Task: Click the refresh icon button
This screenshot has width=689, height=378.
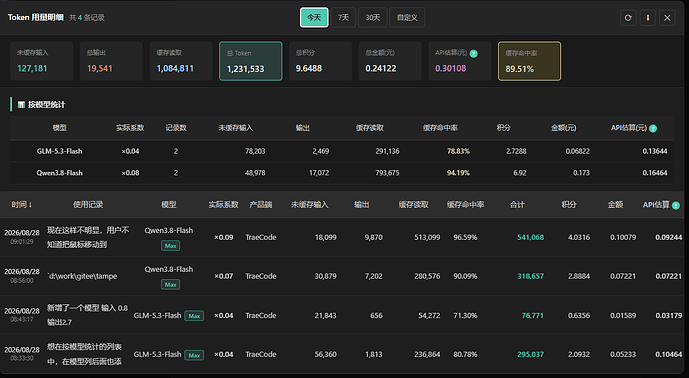Action: [628, 18]
